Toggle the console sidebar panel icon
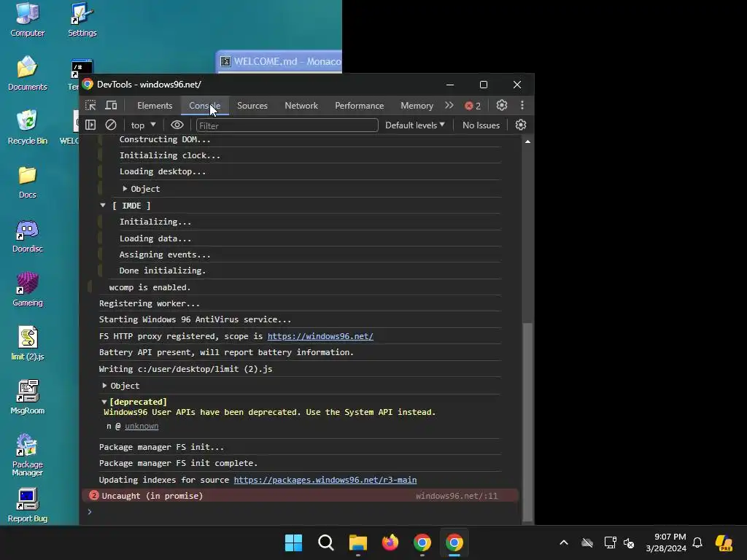 point(90,125)
